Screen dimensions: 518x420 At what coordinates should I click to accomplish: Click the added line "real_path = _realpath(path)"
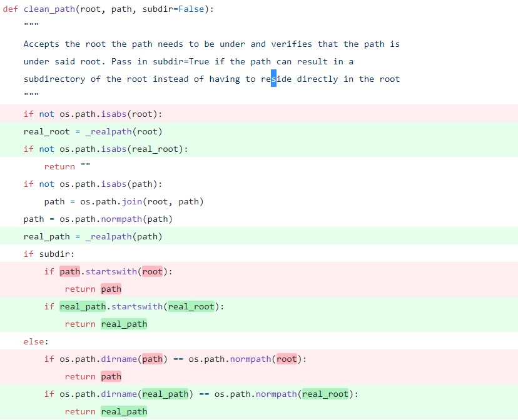pos(93,237)
